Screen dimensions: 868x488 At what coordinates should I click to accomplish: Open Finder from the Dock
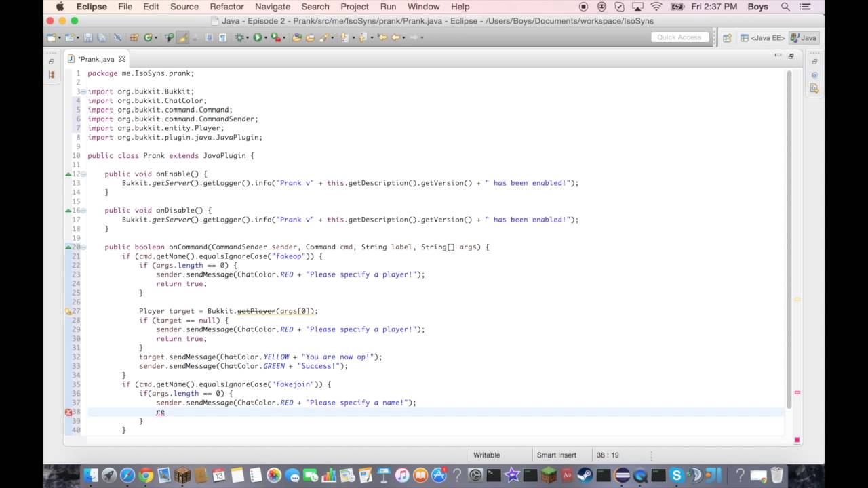91,476
